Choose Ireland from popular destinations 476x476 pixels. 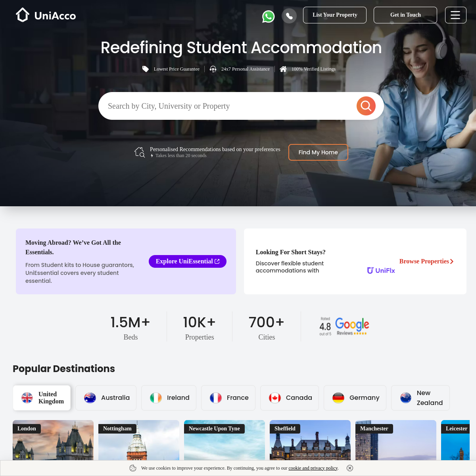169,398
